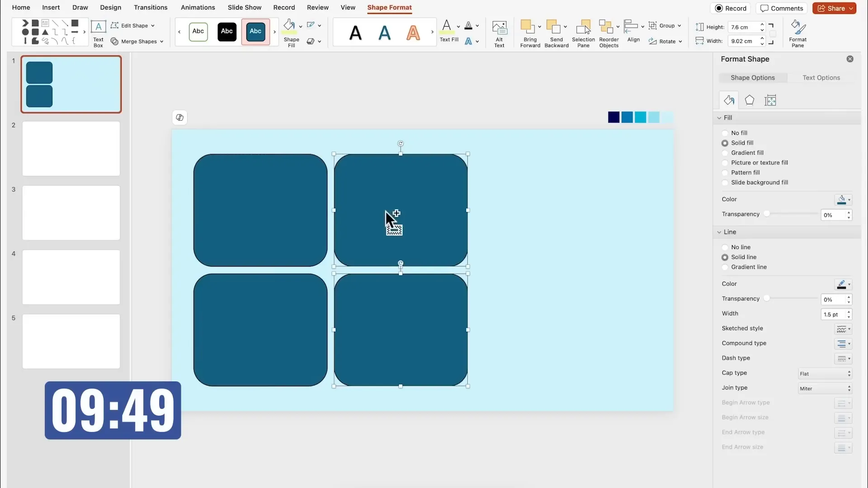Screen dimensions: 868x488
Task: Open the Edit Shape menu
Action: [132, 26]
